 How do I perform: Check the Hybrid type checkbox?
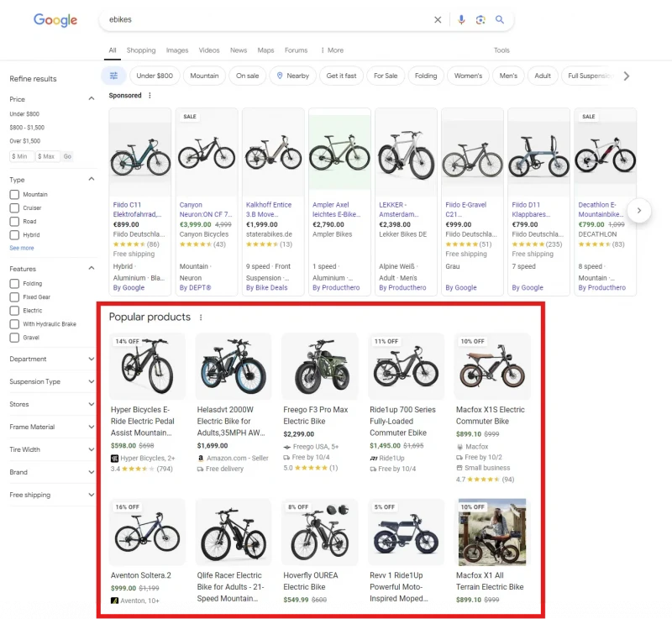(14, 235)
